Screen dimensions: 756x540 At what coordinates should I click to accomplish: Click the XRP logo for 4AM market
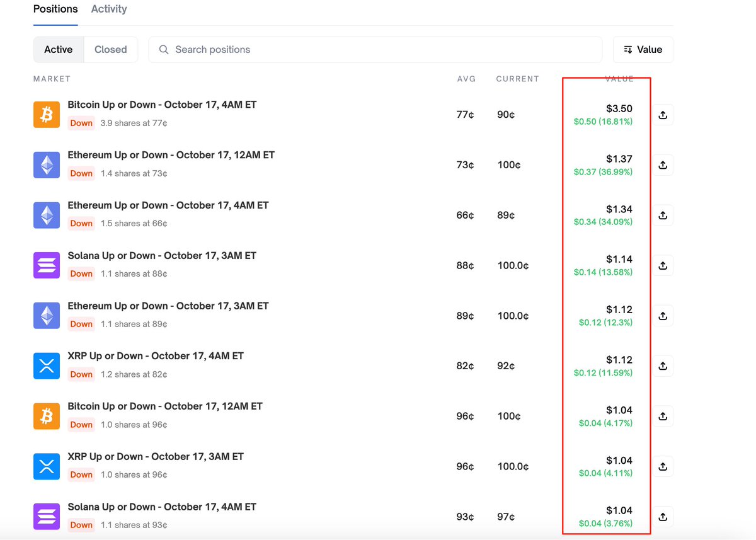tap(47, 366)
